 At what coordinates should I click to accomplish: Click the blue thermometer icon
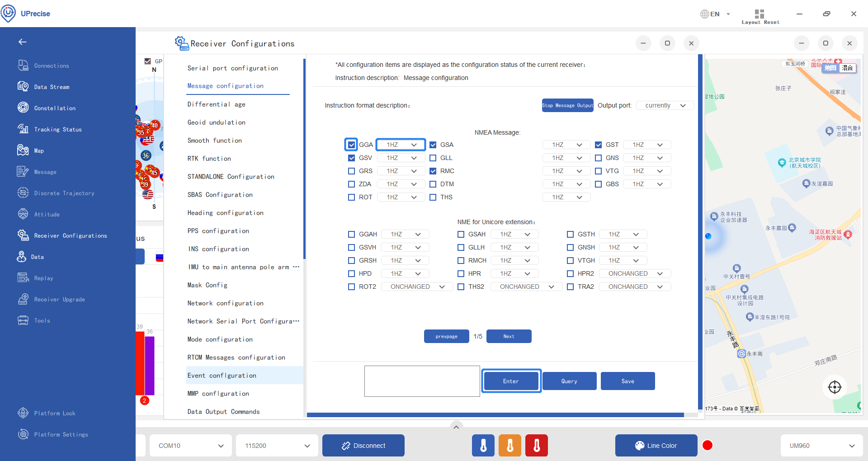(483, 446)
